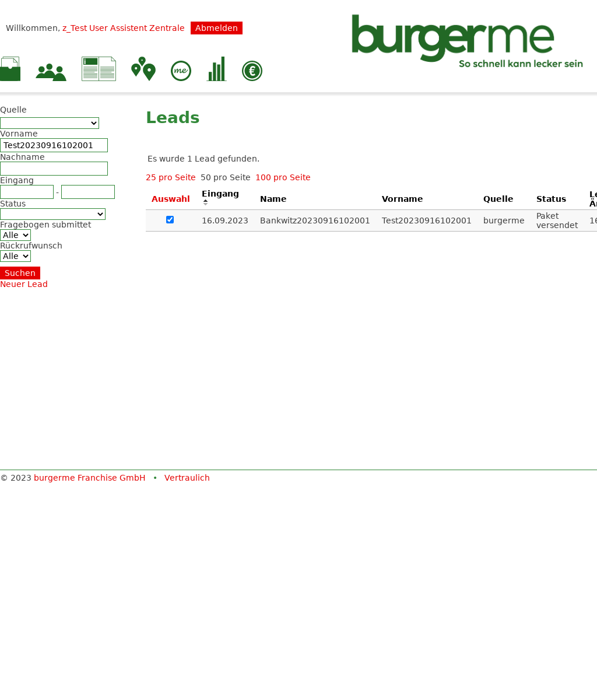Image resolution: width=597 pixels, height=700 pixels.
Task: Open the Status filter dropdown
Action: pos(52,214)
